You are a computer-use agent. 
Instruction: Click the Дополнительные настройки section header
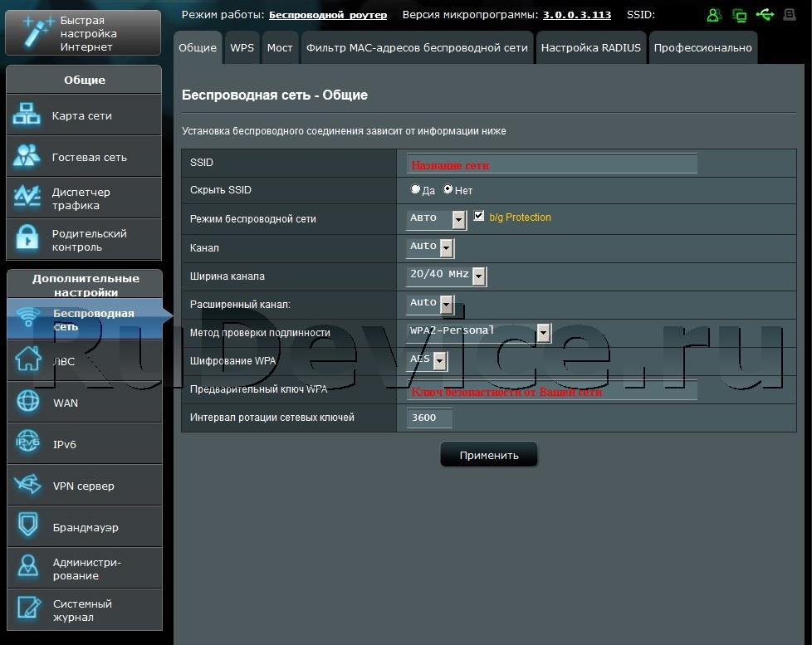[85, 284]
